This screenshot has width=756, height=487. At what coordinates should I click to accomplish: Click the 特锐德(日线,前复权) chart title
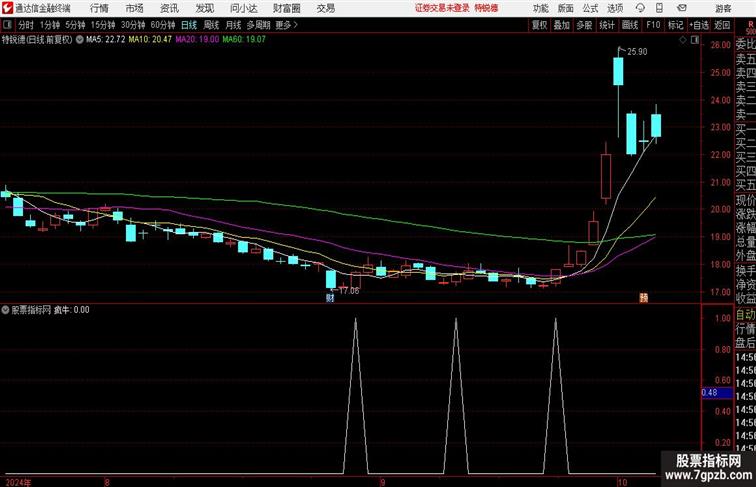coord(37,40)
